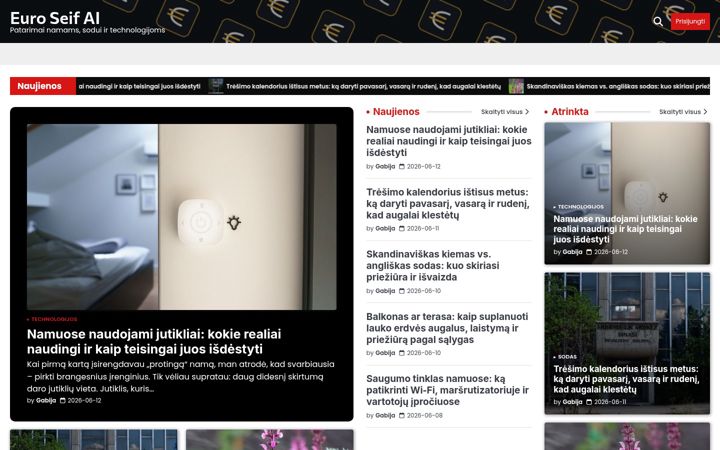The image size is (720, 450).
Task: Click author Gabija under featured article excerpt
Action: (x=46, y=400)
